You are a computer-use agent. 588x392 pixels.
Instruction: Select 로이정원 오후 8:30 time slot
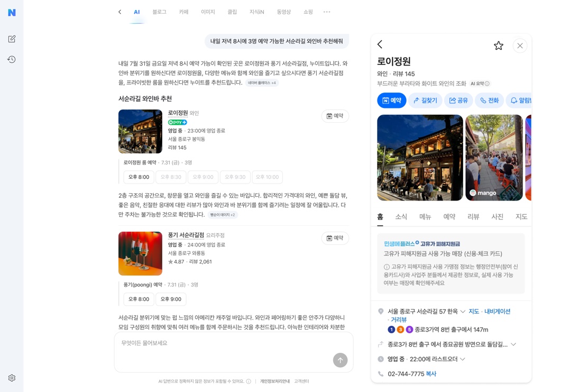click(171, 177)
